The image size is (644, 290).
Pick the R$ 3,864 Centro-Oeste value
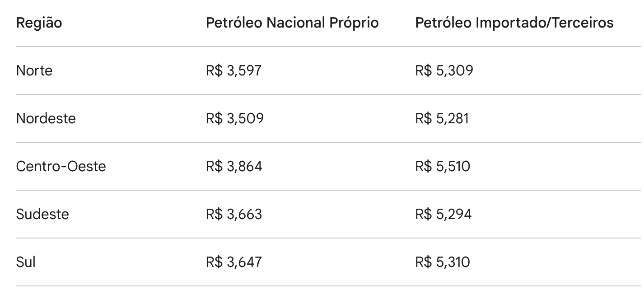pos(234,166)
